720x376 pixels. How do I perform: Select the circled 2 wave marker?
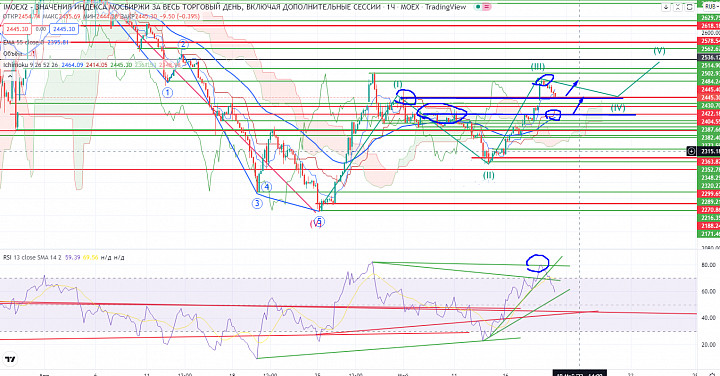183,45
